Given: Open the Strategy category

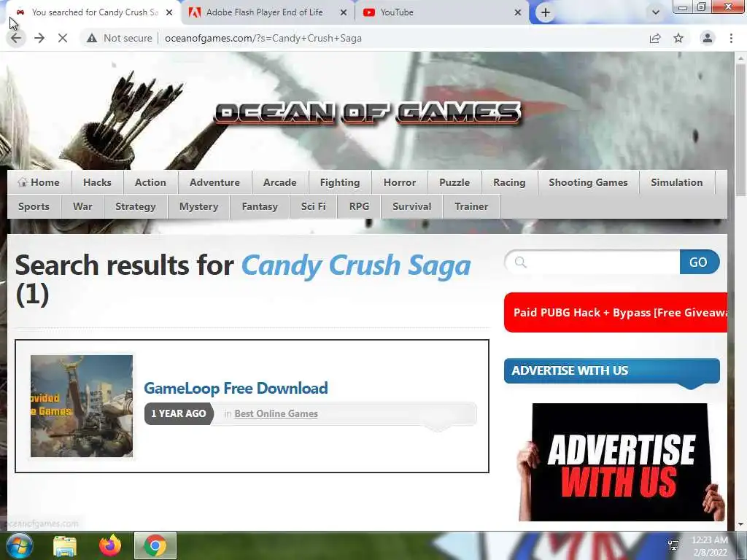Looking at the screenshot, I should click(x=136, y=206).
